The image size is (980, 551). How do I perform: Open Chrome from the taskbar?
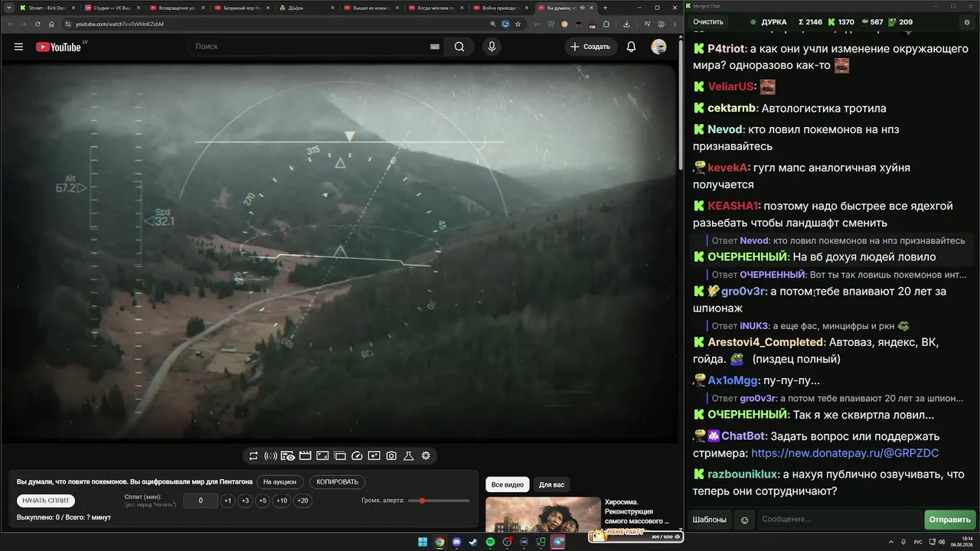[x=439, y=543]
